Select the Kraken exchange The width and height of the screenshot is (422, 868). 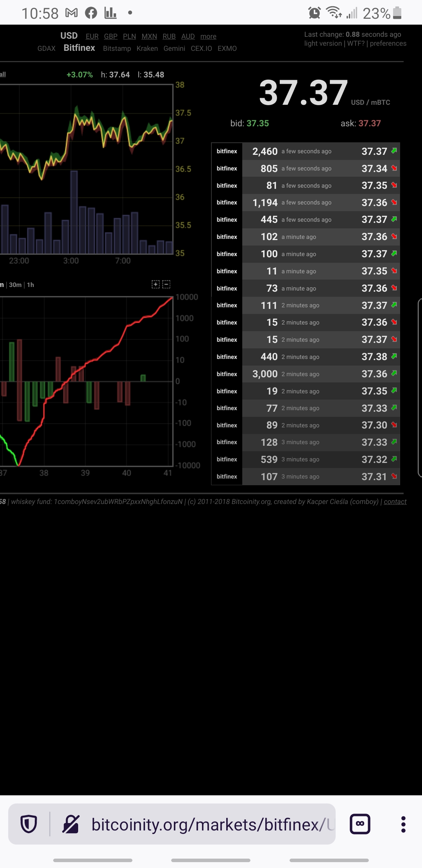[x=147, y=48]
